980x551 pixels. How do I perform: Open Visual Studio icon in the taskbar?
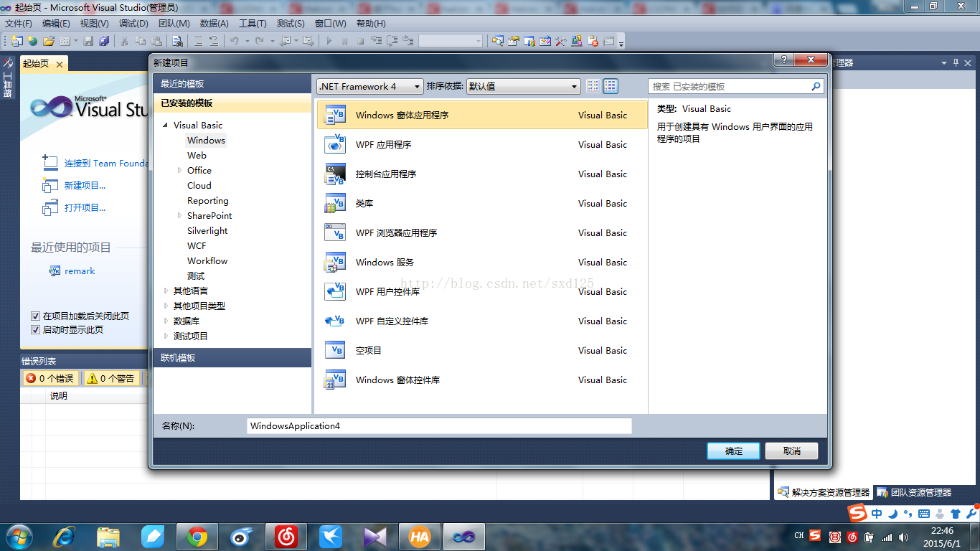tap(463, 536)
